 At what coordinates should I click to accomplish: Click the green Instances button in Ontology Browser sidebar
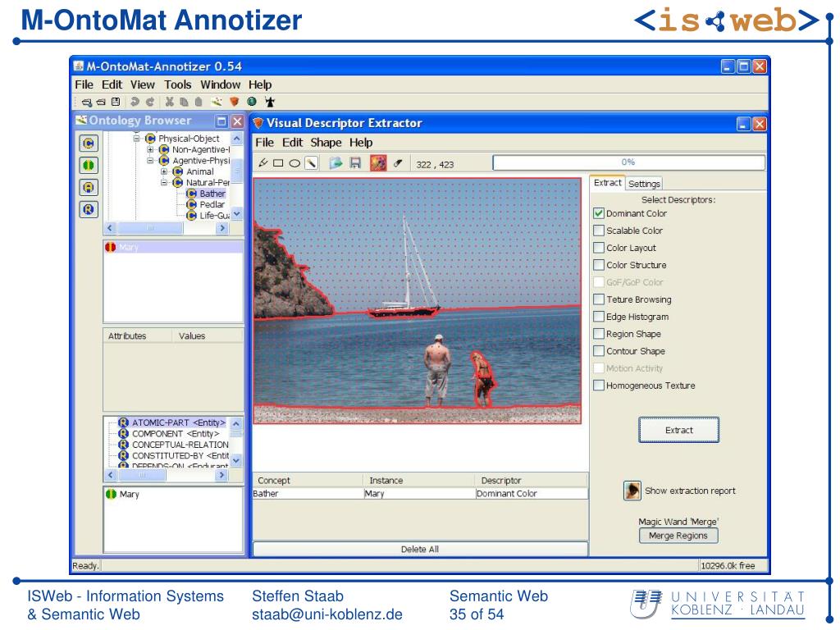[89, 166]
